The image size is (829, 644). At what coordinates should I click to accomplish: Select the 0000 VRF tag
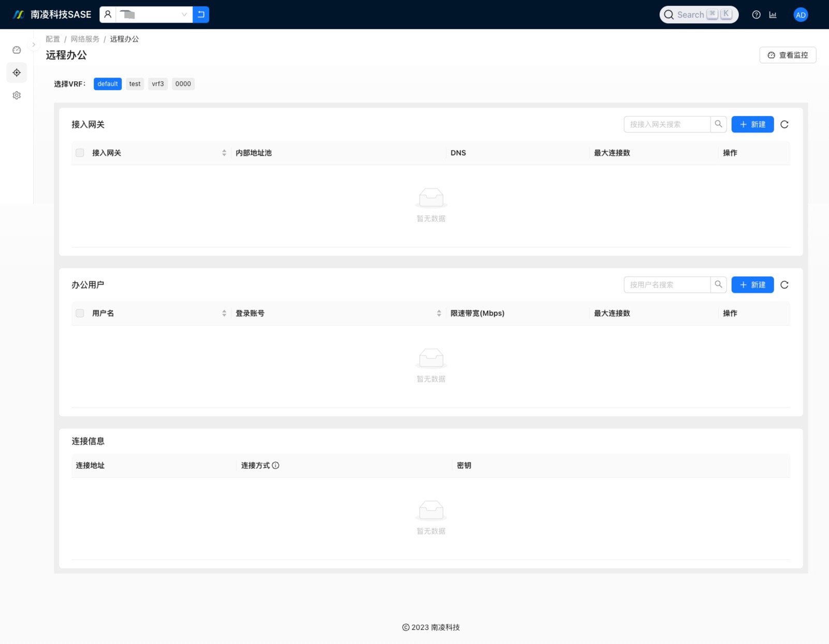pyautogui.click(x=183, y=84)
